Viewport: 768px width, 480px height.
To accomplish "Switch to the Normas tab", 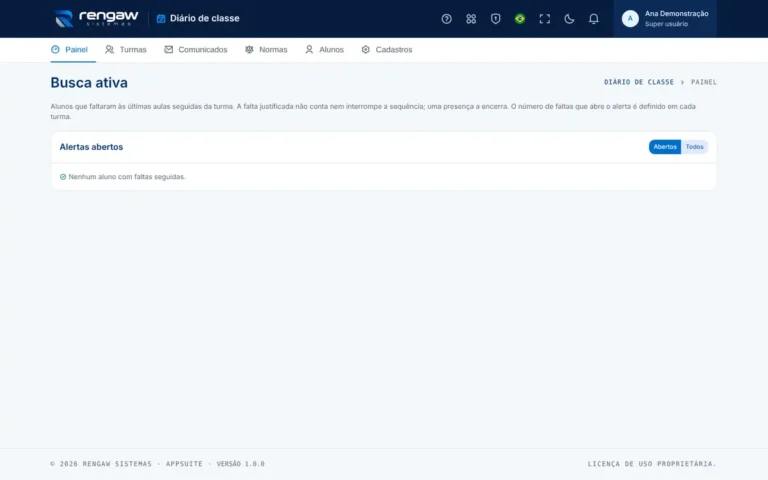I will (x=266, y=49).
